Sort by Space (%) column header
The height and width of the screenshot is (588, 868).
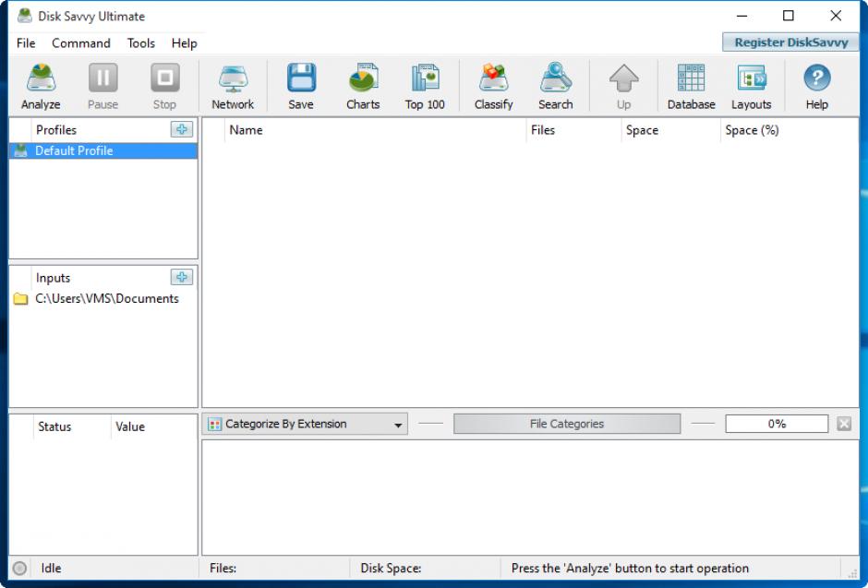tap(790, 130)
